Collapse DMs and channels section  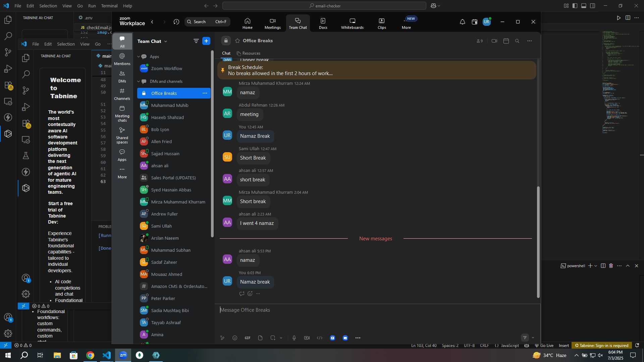click(x=139, y=81)
